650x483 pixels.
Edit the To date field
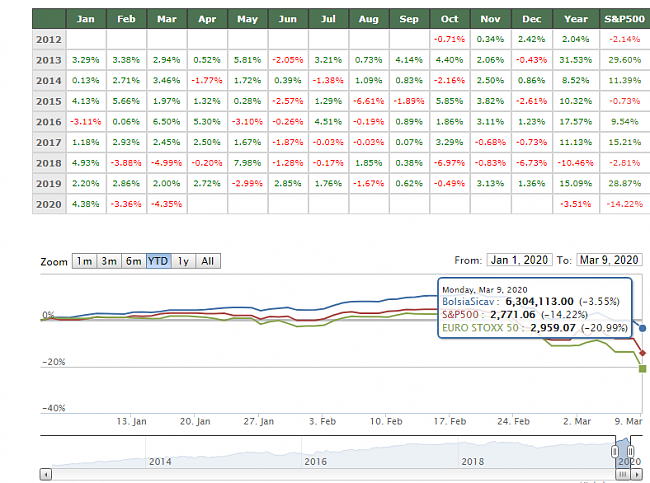tap(609, 260)
